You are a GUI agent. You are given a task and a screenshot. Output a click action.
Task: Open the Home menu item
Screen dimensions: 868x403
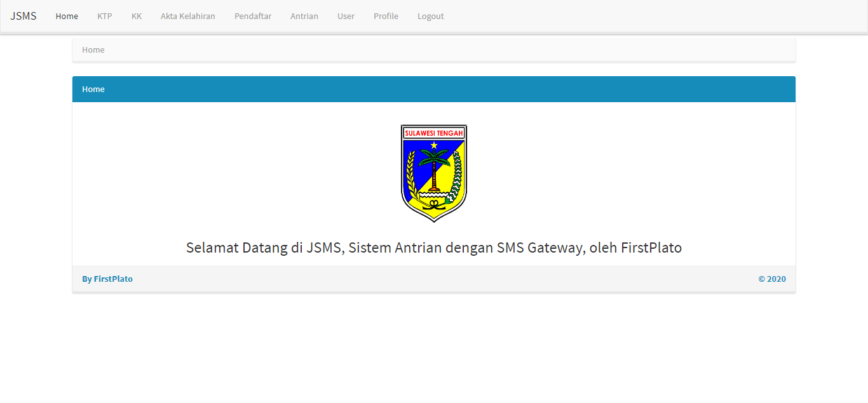[67, 16]
